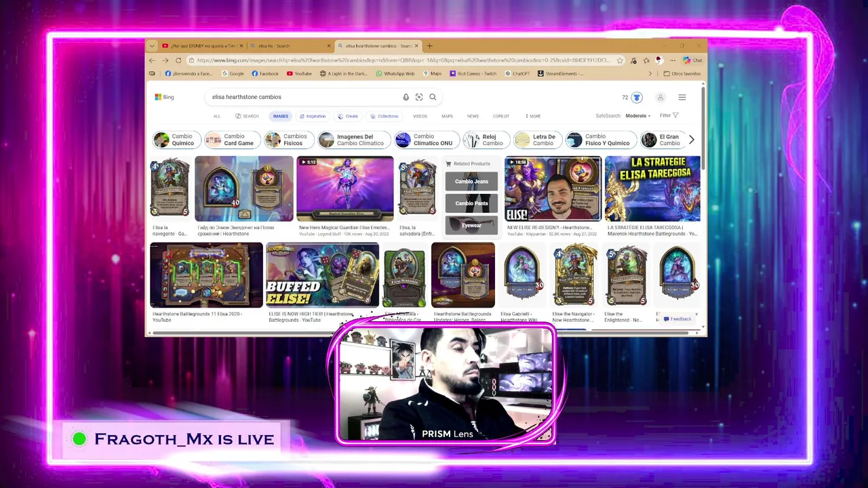Open the Cambio Pants related product
This screenshot has height=488, width=868.
click(x=471, y=203)
